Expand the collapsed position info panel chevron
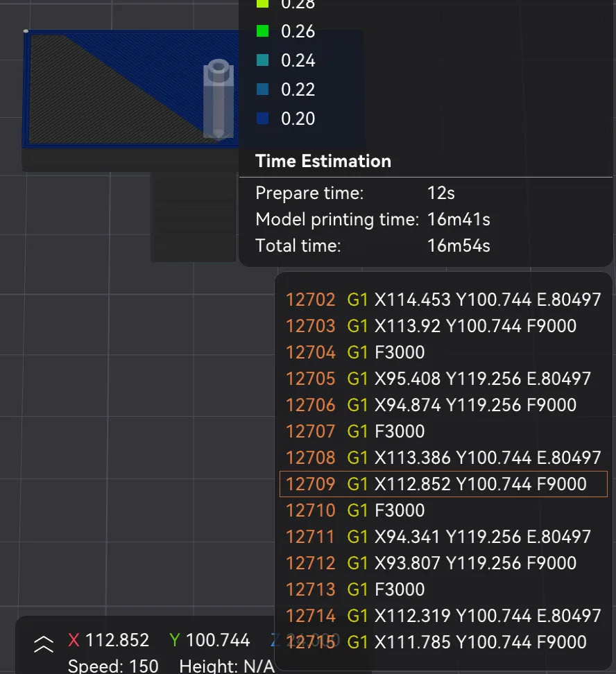 coord(44,644)
